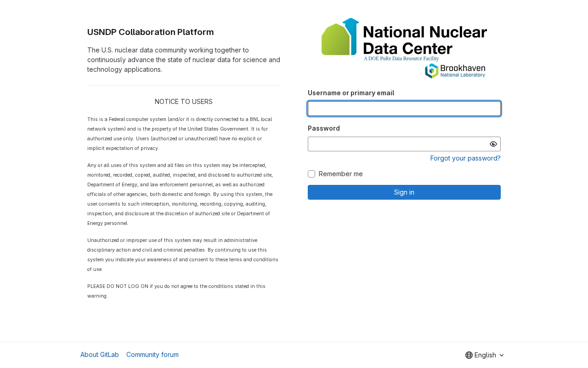
Task: Click the globe language icon
Action: tap(469, 355)
